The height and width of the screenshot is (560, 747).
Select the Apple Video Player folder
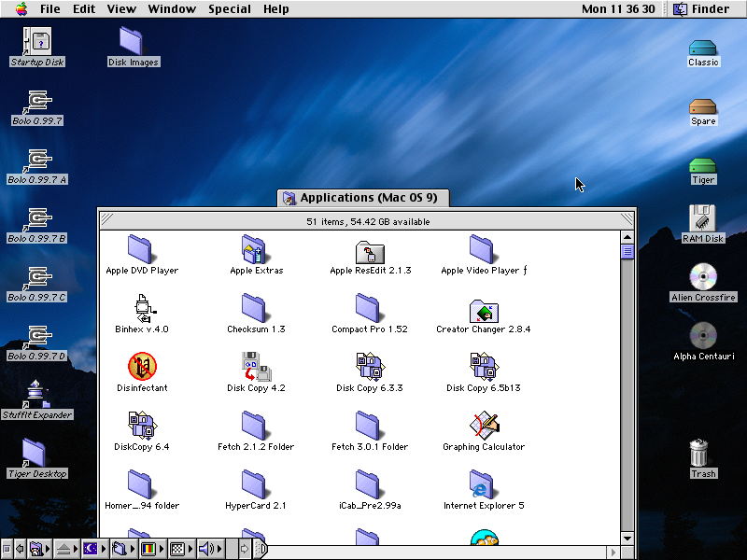(482, 249)
